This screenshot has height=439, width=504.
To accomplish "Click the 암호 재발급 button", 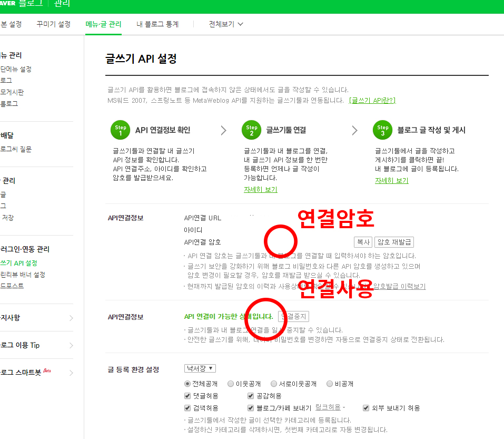I will [x=394, y=242].
